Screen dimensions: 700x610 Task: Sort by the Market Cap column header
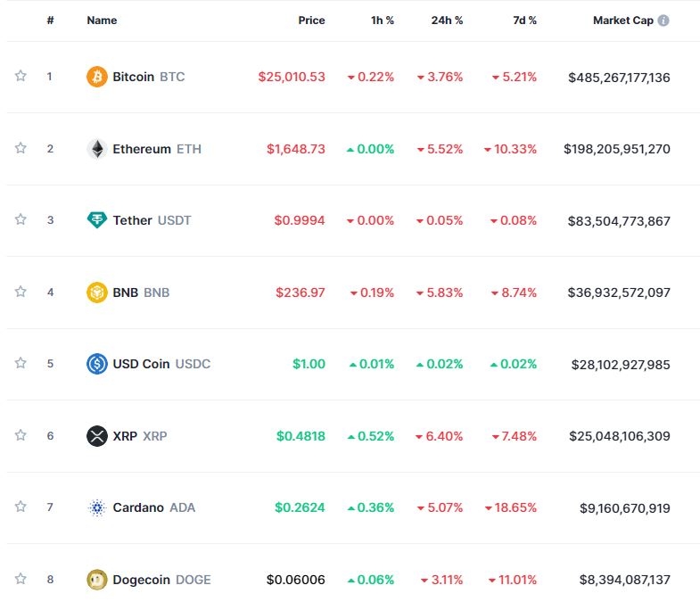click(x=622, y=21)
